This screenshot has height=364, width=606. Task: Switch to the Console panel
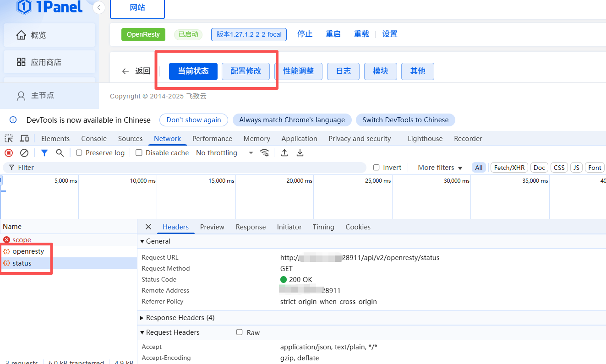coord(94,138)
